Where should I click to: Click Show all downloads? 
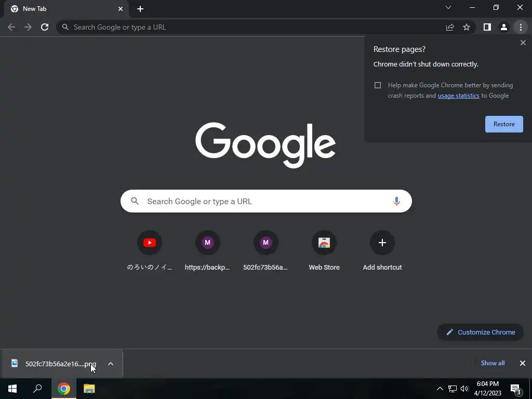(493, 363)
